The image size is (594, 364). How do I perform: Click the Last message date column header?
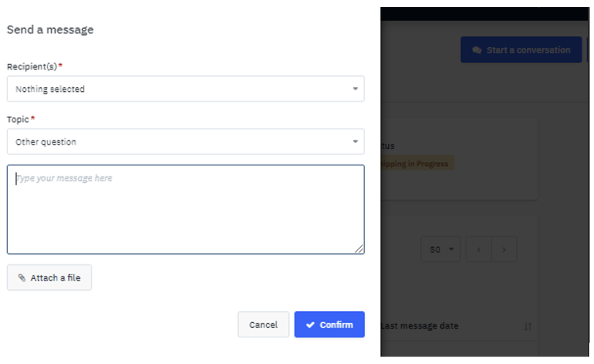pos(419,326)
